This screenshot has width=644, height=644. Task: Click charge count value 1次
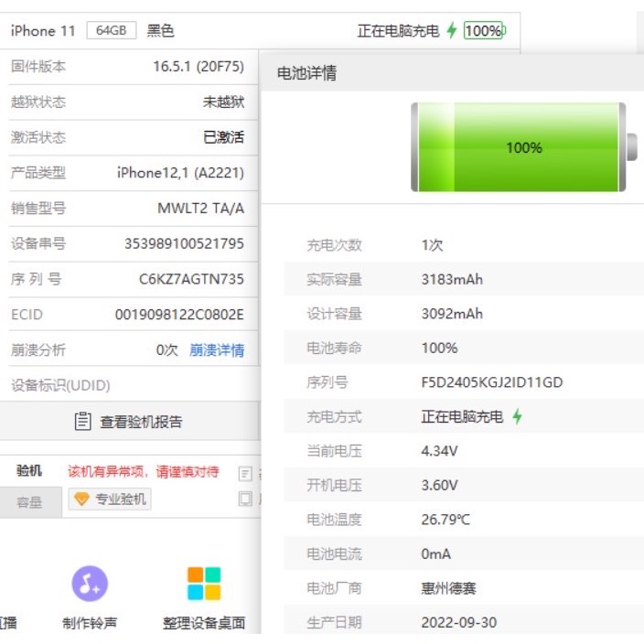(x=432, y=245)
